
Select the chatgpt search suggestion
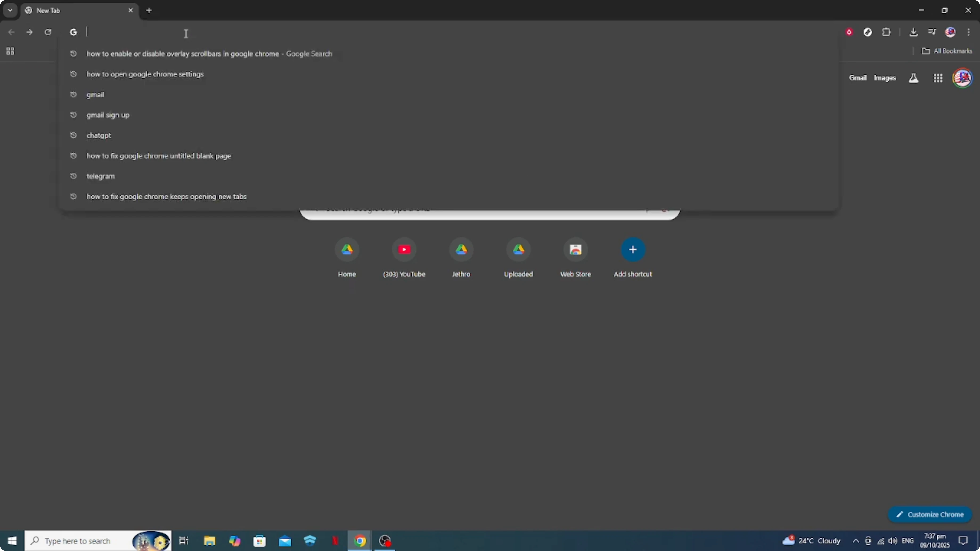coord(99,135)
